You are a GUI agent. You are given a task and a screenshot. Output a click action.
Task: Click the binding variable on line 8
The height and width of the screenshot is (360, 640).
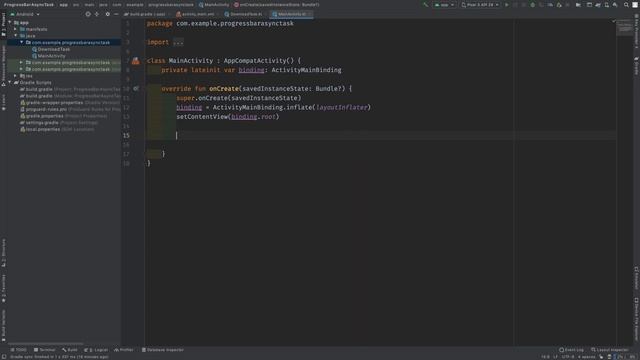(251, 70)
